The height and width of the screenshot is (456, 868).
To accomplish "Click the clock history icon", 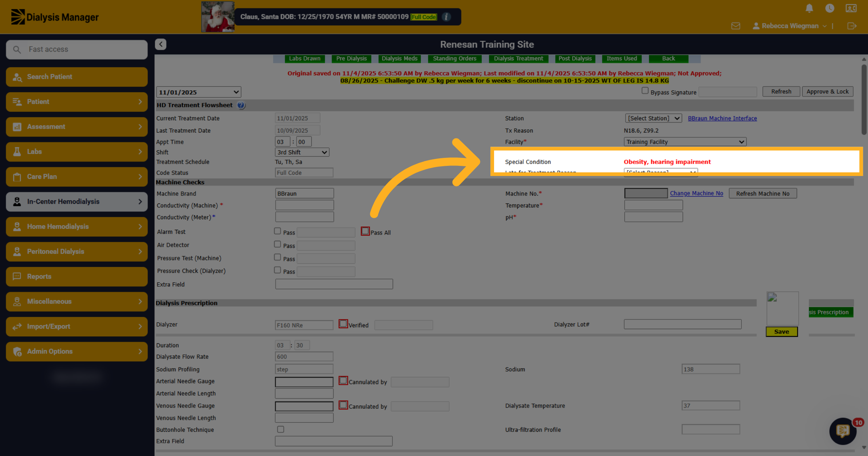I will (x=830, y=8).
